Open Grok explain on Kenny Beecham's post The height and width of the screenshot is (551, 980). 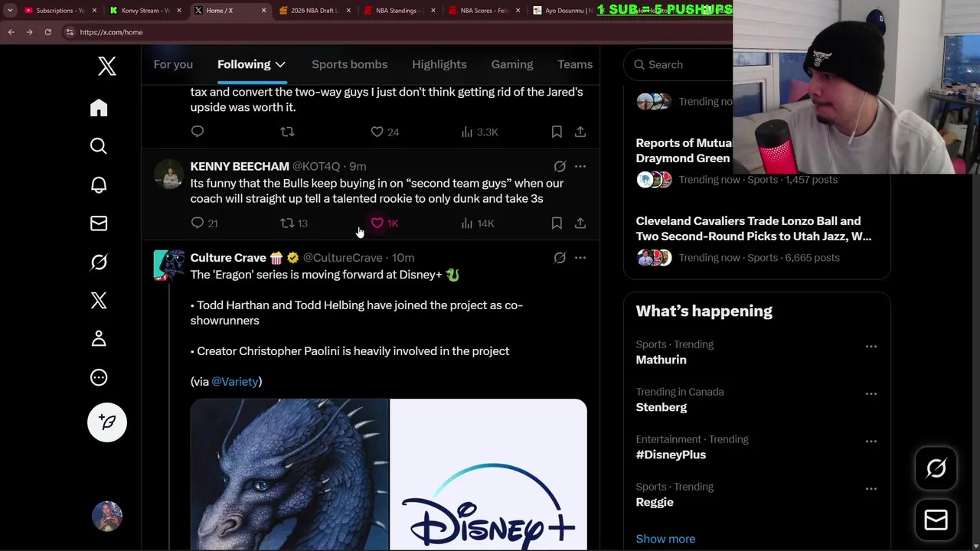point(560,166)
